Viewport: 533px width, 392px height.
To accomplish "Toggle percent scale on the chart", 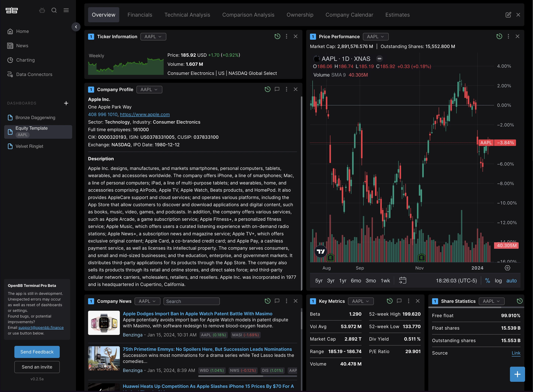I will [x=487, y=280].
